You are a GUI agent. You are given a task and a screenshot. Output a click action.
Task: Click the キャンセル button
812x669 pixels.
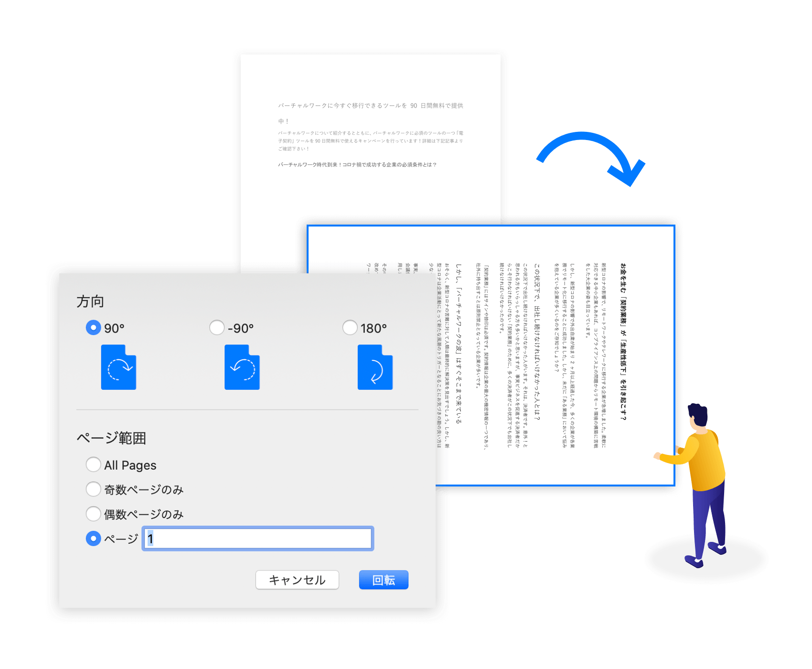tap(297, 580)
